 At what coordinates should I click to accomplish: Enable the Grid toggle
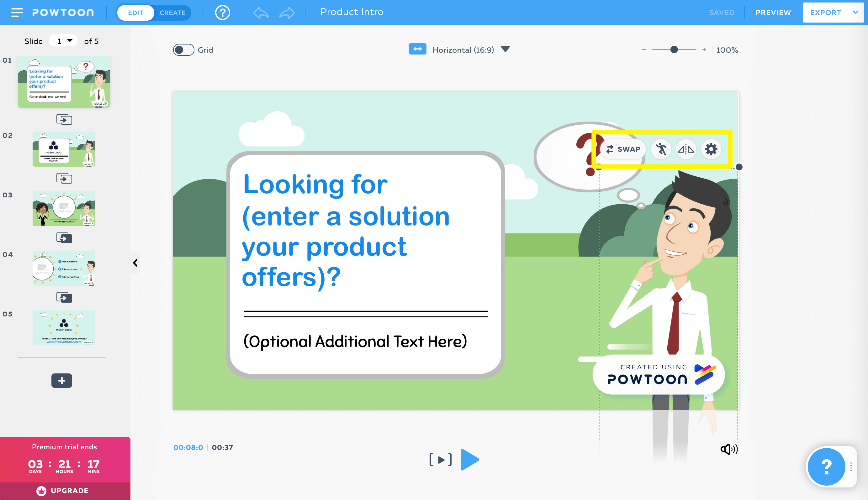183,50
